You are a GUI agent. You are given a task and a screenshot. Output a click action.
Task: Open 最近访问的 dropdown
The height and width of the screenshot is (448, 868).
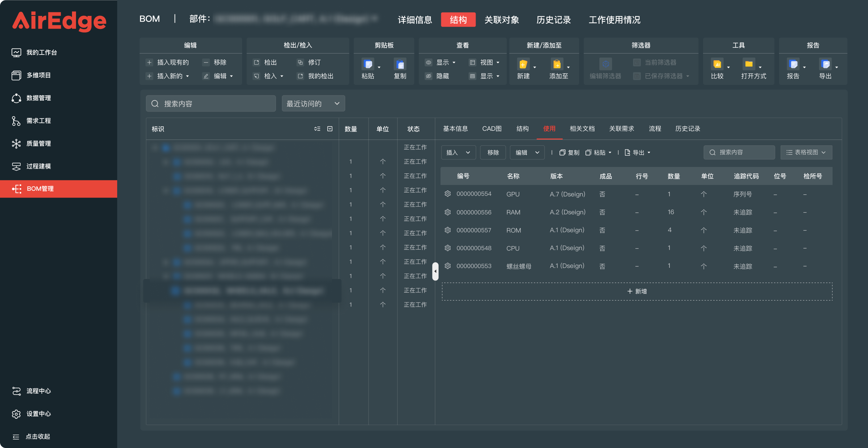313,104
